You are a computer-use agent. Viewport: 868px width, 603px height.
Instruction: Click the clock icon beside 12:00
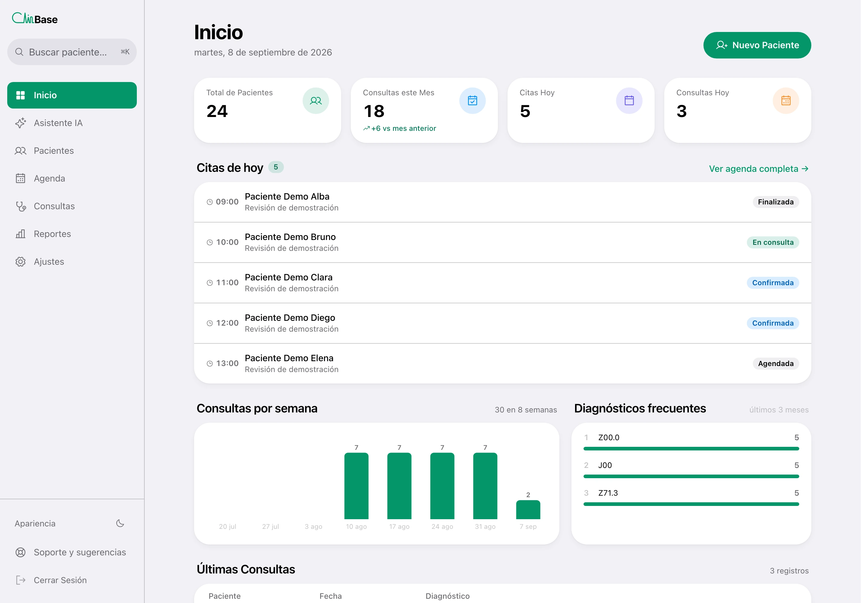click(210, 324)
